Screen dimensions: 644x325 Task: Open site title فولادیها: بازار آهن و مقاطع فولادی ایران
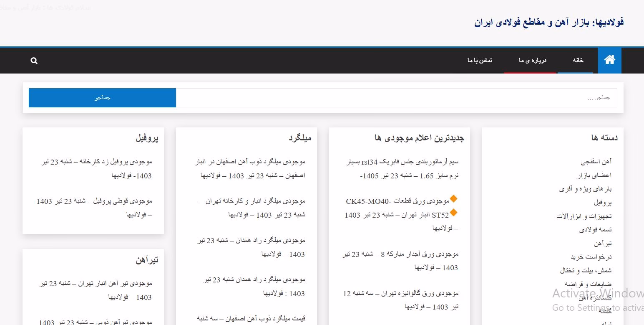coord(549,22)
